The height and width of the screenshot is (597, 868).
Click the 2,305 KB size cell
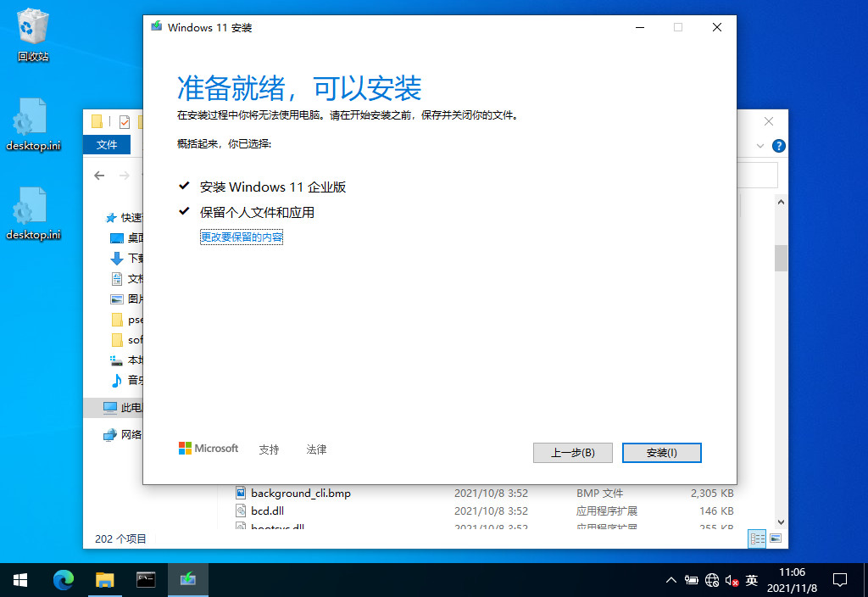712,493
